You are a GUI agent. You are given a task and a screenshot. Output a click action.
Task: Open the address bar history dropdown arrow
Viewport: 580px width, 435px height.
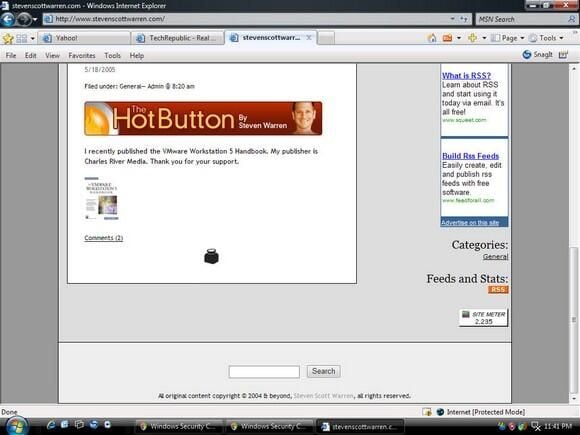tap(453, 19)
